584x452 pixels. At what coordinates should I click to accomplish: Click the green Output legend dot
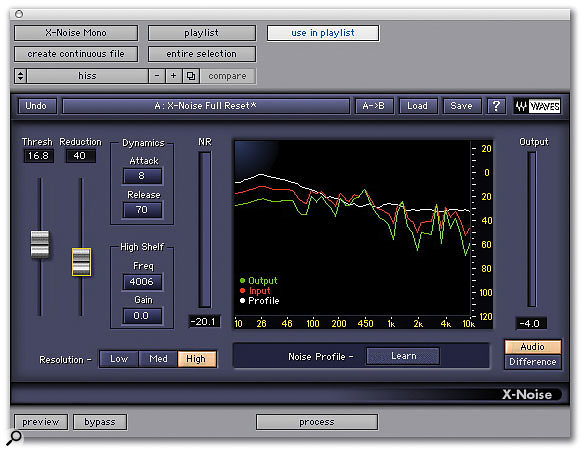click(242, 280)
